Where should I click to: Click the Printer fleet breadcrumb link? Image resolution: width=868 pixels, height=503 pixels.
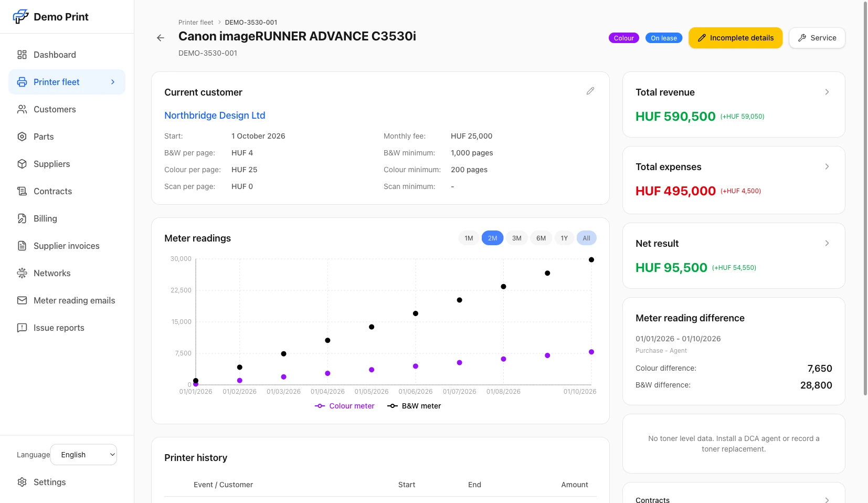click(x=196, y=23)
